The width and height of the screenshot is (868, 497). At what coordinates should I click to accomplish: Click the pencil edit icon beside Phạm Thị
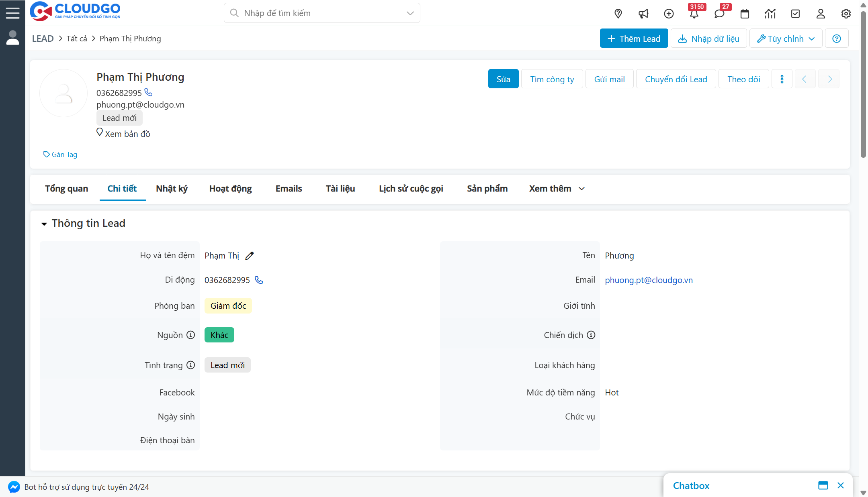point(250,256)
